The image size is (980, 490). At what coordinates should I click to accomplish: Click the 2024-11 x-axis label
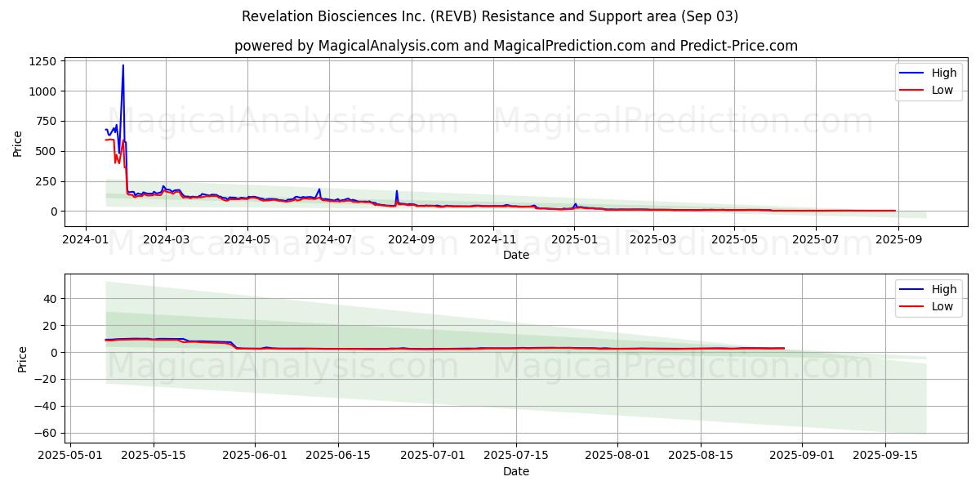[x=493, y=239]
